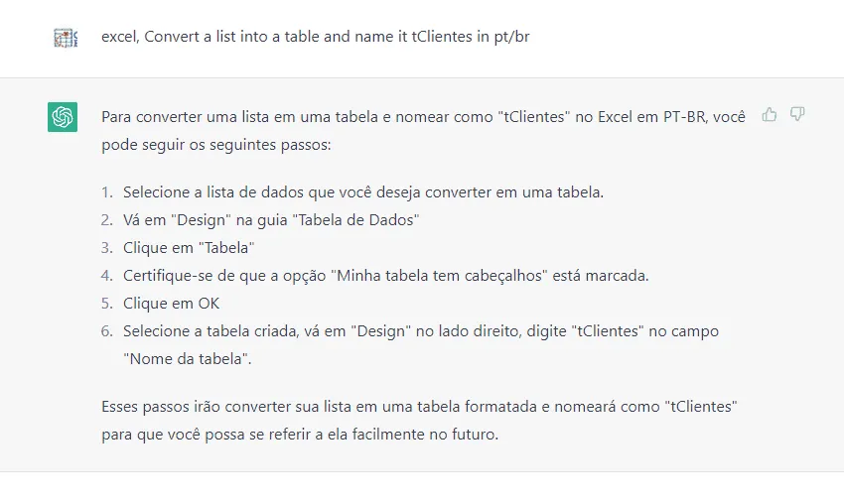Image resolution: width=844 pixels, height=504 pixels.
Task: Click the thumbs down feedback icon
Action: tap(797, 114)
